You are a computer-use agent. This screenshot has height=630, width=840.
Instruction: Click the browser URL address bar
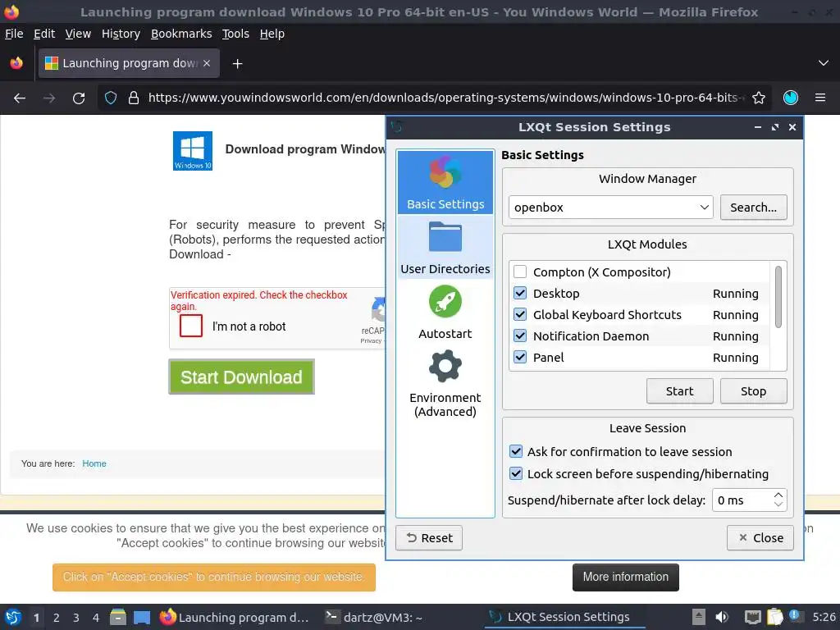tap(445, 98)
